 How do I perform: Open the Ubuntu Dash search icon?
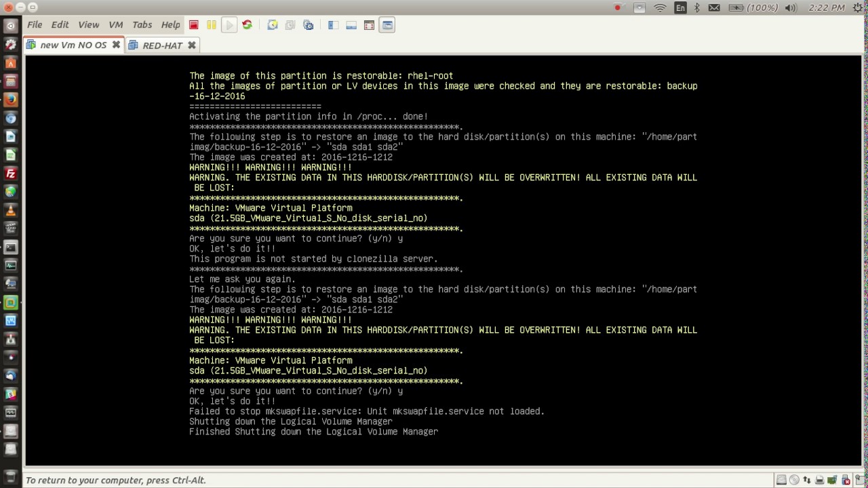tap(10, 26)
